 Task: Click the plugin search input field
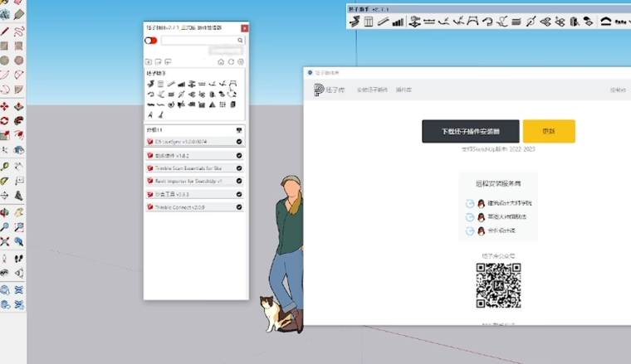click(198, 40)
